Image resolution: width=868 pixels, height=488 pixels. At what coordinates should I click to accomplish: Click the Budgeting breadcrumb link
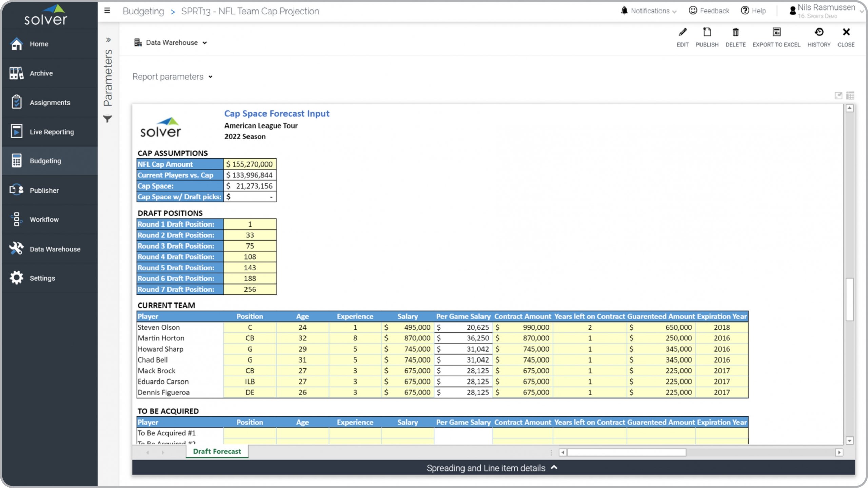[143, 11]
